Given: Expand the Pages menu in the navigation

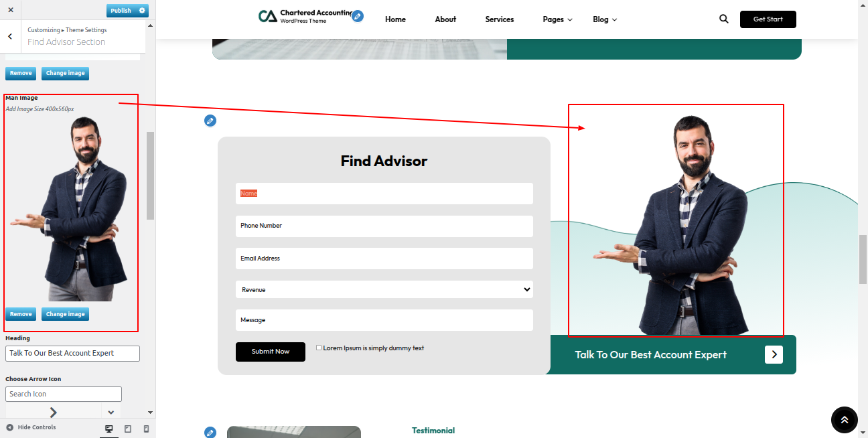Looking at the screenshot, I should click(x=558, y=19).
